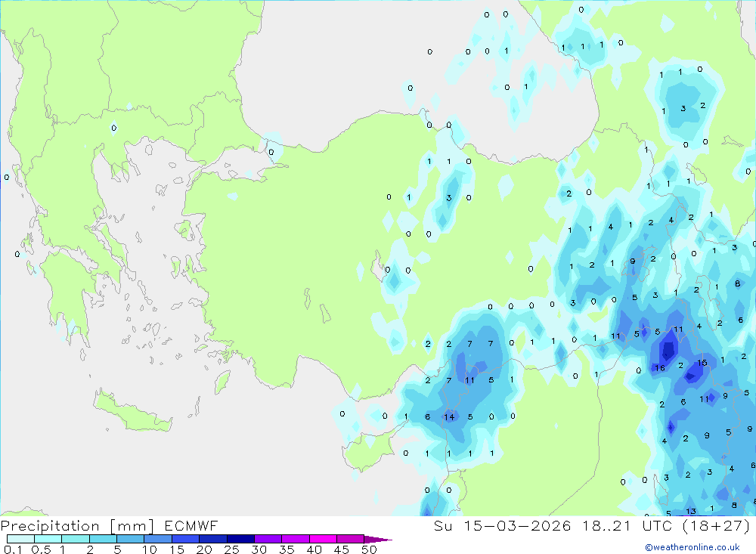The image size is (756, 554).
Task: Click the legend label '10'
Action: point(150,549)
